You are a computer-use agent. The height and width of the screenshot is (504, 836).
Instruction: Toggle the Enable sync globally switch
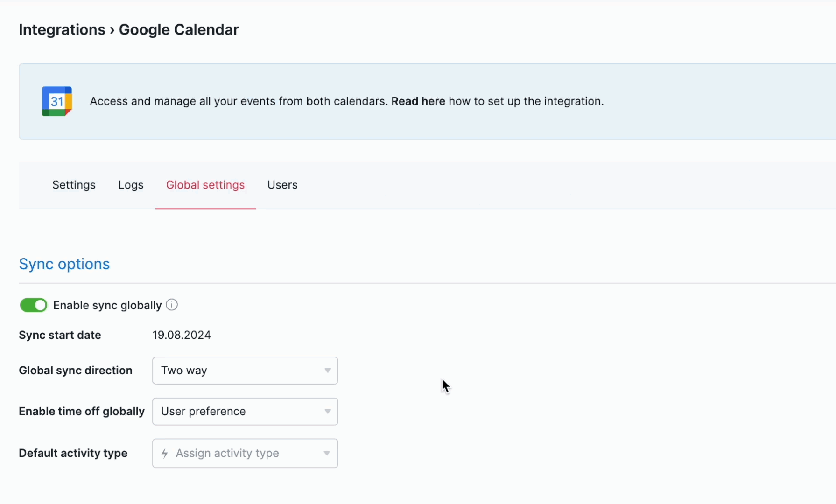(x=34, y=305)
